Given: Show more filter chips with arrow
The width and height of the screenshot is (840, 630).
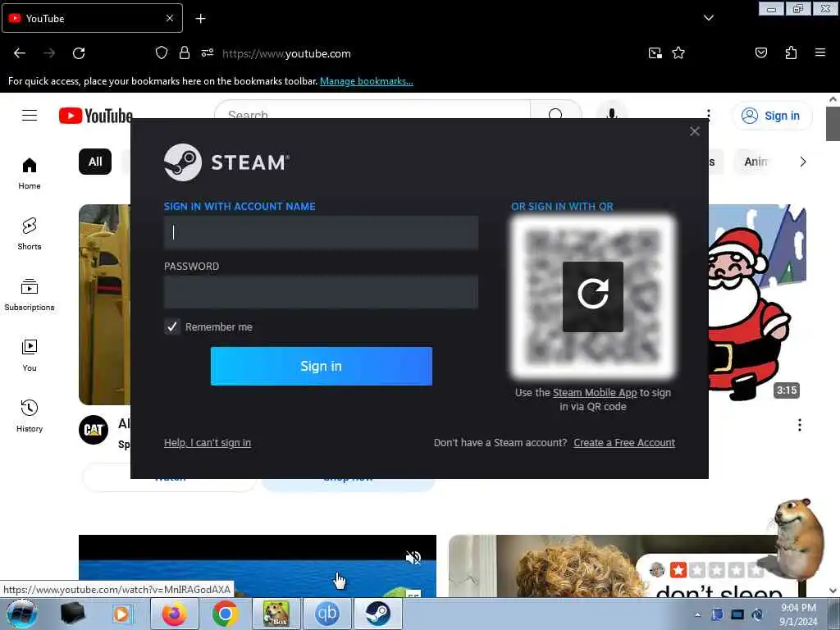Looking at the screenshot, I should tap(802, 162).
